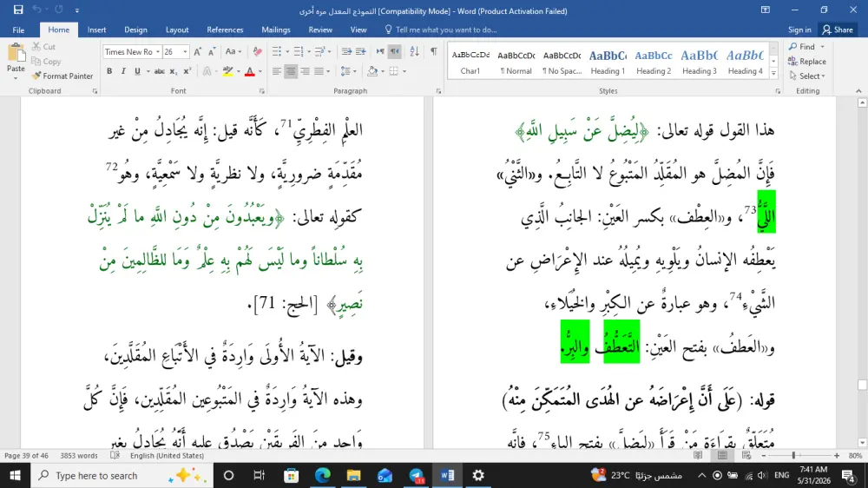The height and width of the screenshot is (488, 868).
Task: Toggle Italic formatting
Action: [123, 71]
